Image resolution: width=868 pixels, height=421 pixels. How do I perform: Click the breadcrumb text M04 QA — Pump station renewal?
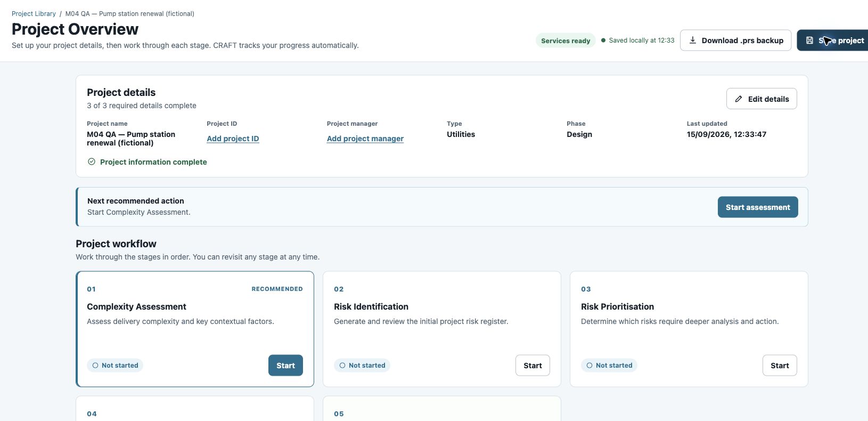130,14
